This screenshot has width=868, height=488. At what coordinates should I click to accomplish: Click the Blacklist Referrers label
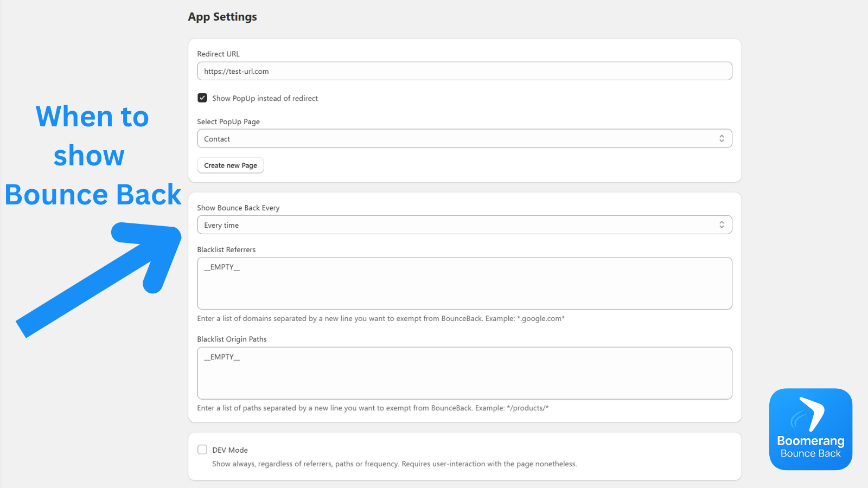point(226,249)
